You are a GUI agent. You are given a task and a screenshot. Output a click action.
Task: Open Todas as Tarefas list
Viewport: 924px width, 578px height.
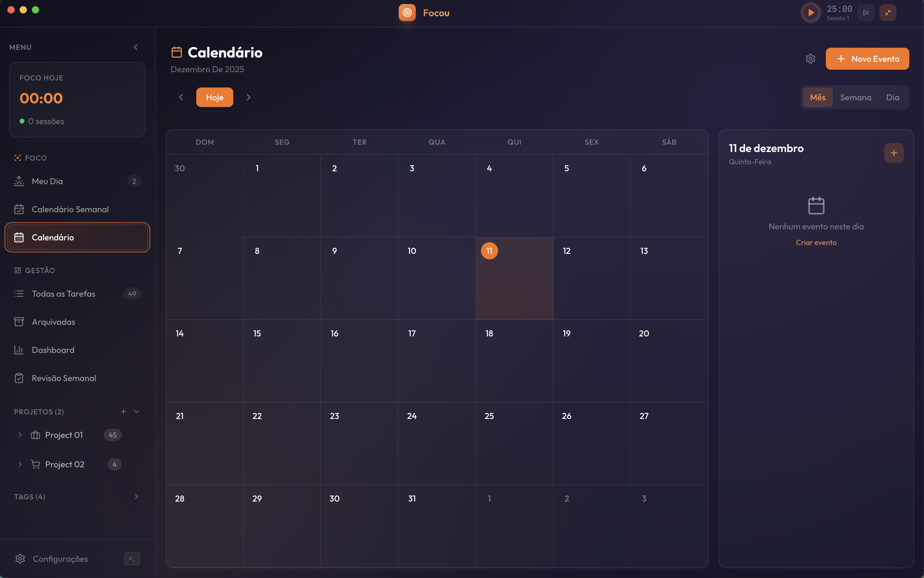point(63,294)
